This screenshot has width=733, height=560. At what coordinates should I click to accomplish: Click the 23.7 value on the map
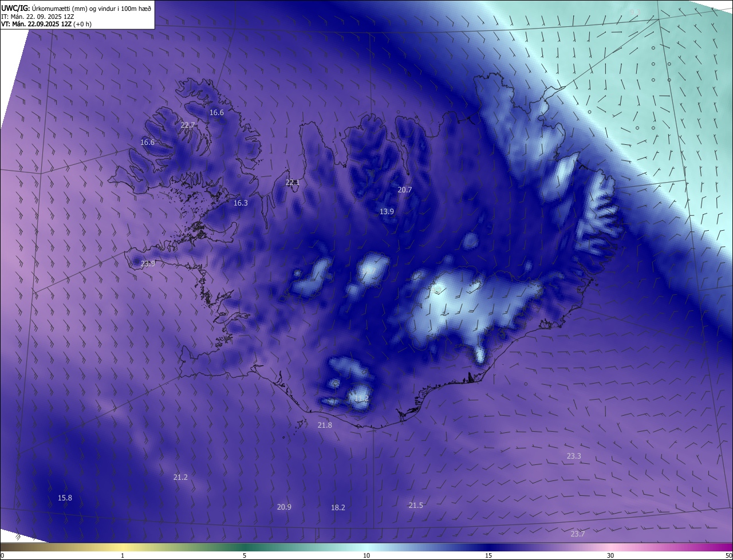click(578, 534)
